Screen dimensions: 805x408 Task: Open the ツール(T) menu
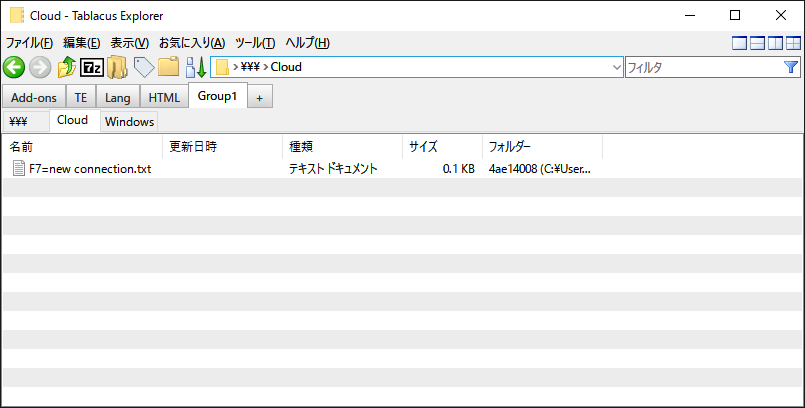[255, 43]
